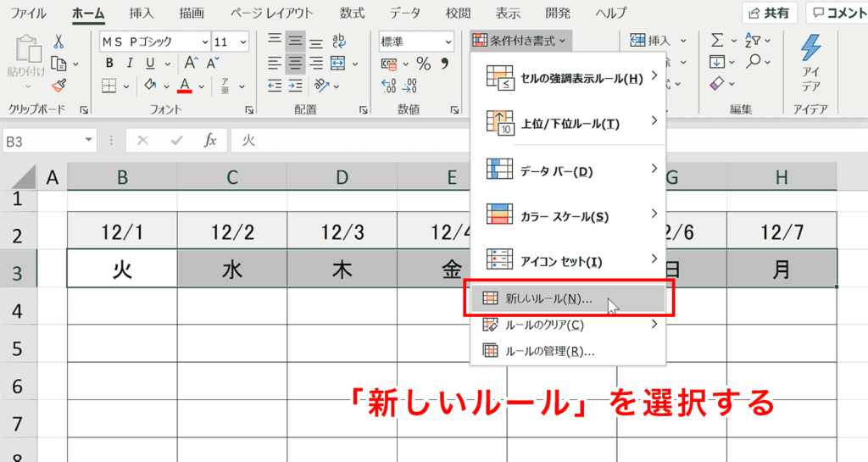Toggle italic formatting (I)
The height and width of the screenshot is (462, 868).
[130, 64]
